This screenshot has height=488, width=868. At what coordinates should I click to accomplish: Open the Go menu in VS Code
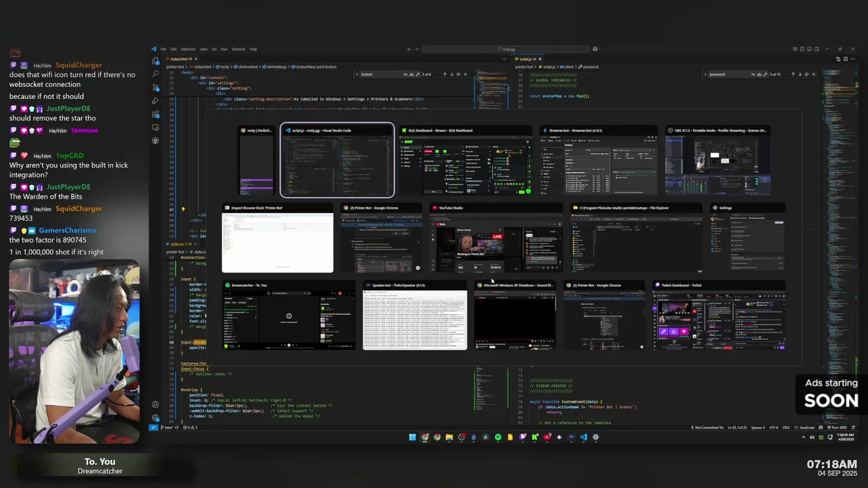214,49
